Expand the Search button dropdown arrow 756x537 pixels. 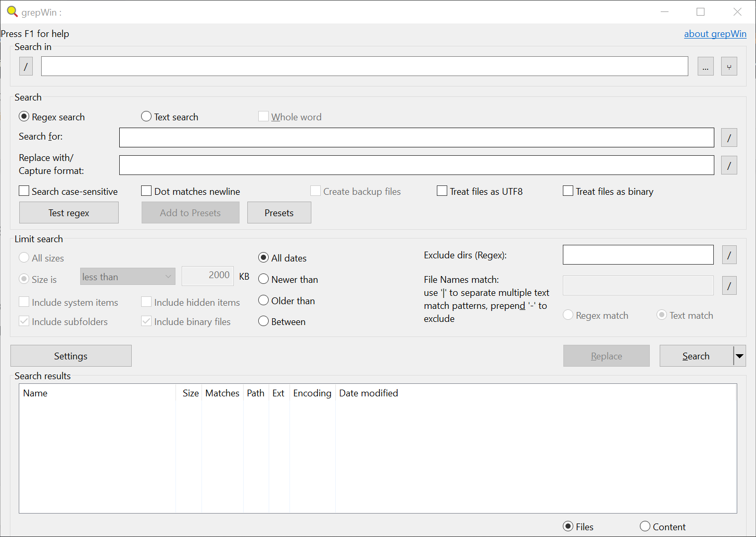(x=739, y=356)
